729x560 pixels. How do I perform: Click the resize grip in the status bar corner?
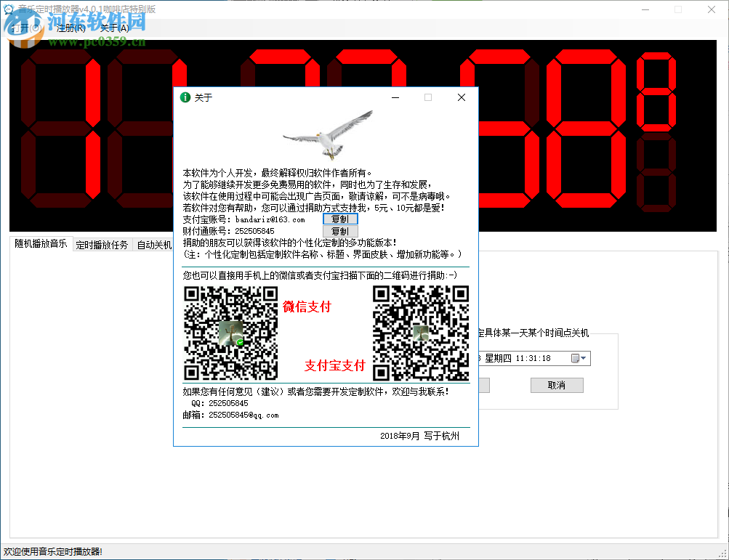click(x=723, y=553)
